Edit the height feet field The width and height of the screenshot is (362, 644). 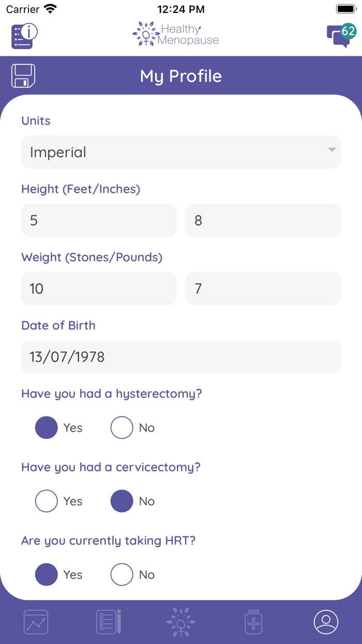coord(99,221)
